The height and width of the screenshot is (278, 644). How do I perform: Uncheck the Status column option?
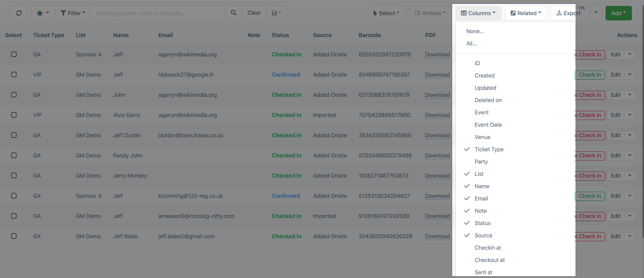[516, 223]
